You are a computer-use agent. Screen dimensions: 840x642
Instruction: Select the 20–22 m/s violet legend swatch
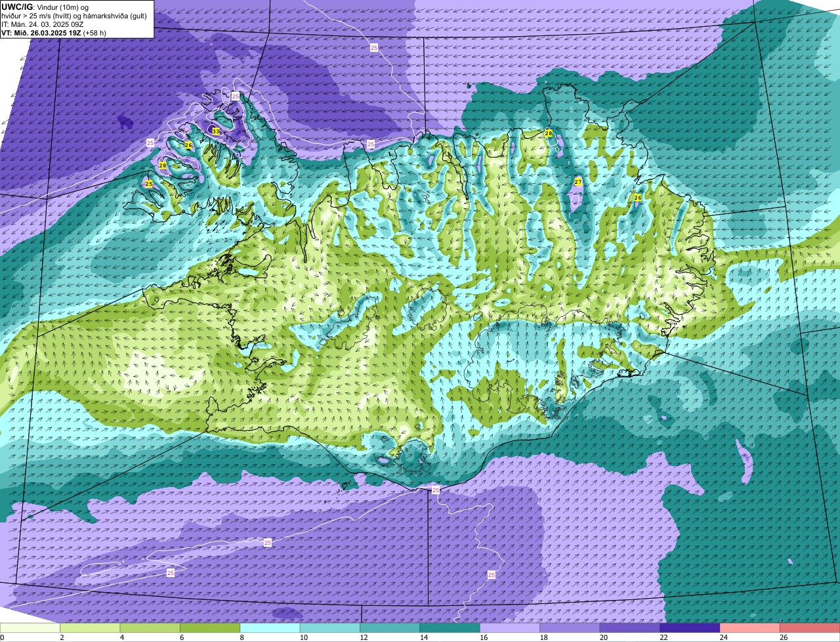(x=630, y=628)
